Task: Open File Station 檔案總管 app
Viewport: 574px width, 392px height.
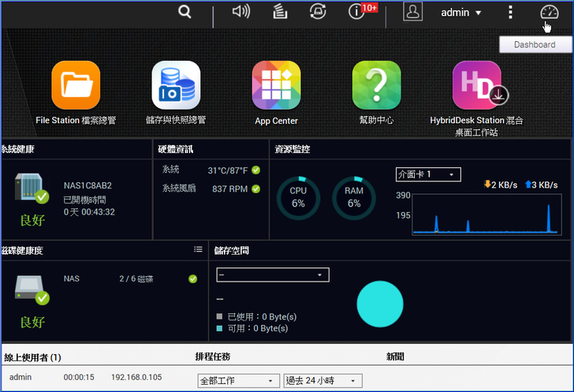Action: tap(76, 85)
